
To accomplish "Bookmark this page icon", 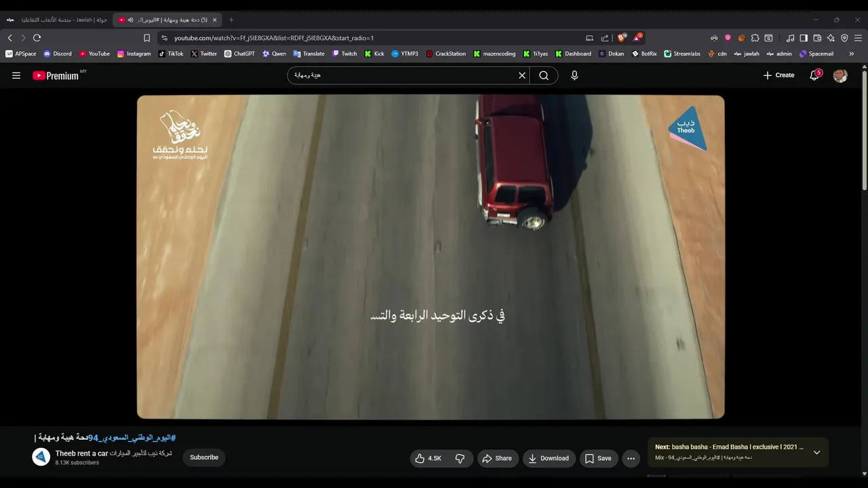I will click(x=146, y=38).
